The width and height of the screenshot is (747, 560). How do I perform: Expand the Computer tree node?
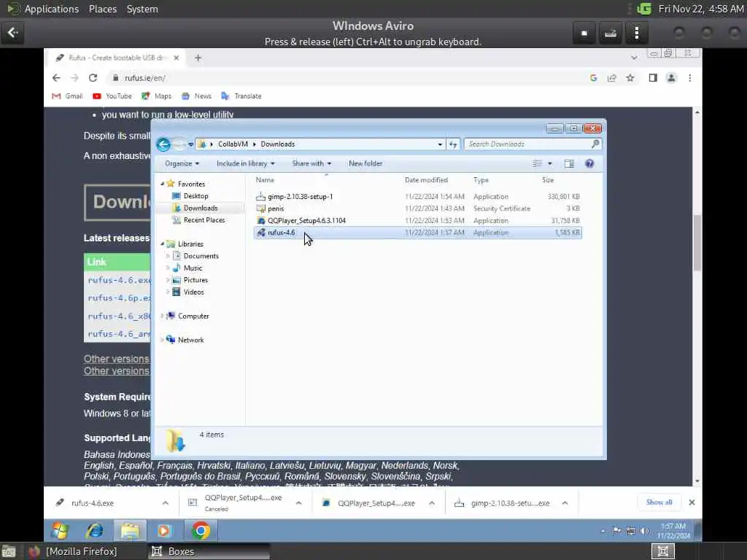(x=163, y=316)
